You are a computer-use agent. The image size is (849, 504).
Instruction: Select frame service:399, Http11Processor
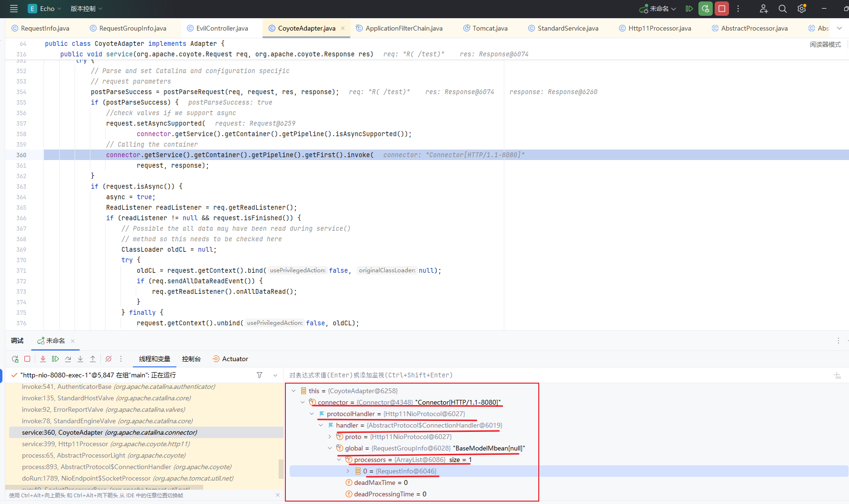click(146, 444)
